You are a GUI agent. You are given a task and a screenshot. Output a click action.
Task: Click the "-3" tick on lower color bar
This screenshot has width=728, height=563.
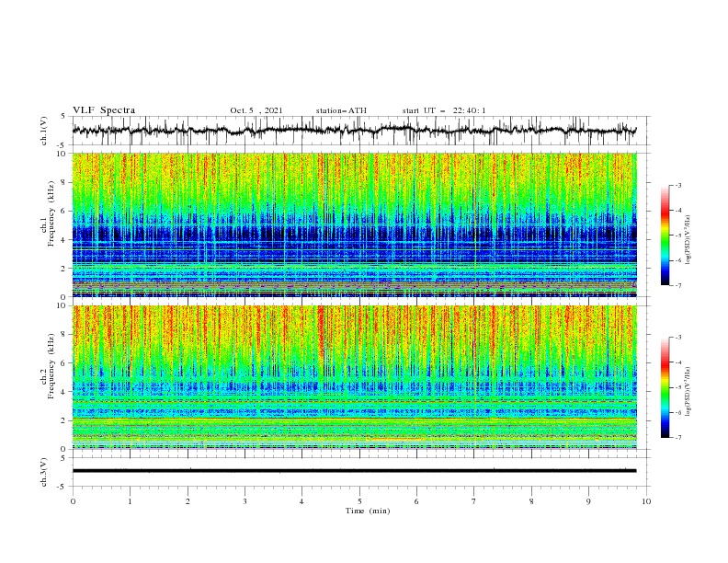677,338
